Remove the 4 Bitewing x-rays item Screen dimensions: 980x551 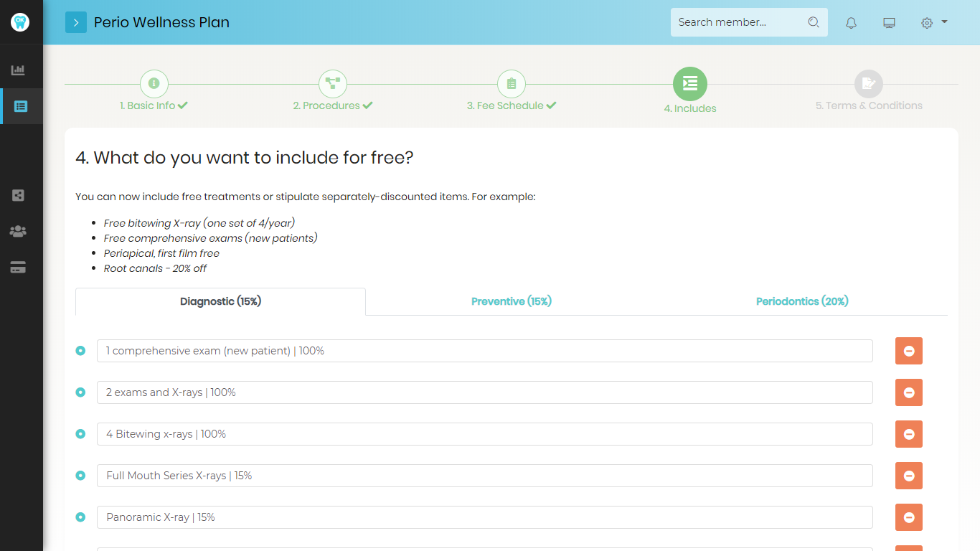909,434
